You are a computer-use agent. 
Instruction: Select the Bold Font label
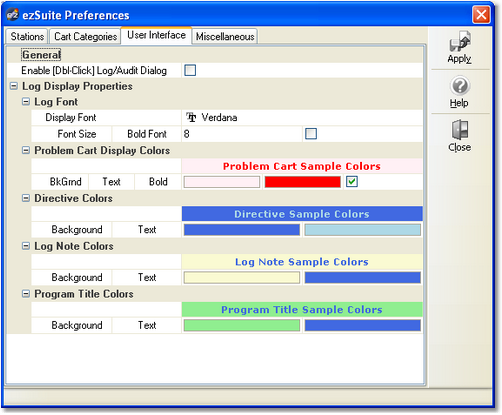(x=147, y=134)
